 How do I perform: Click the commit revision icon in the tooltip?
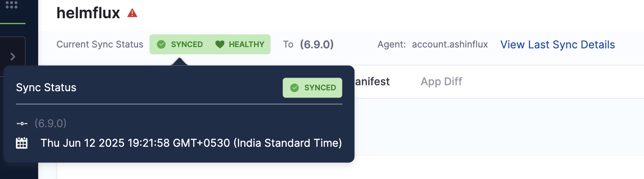(x=22, y=123)
